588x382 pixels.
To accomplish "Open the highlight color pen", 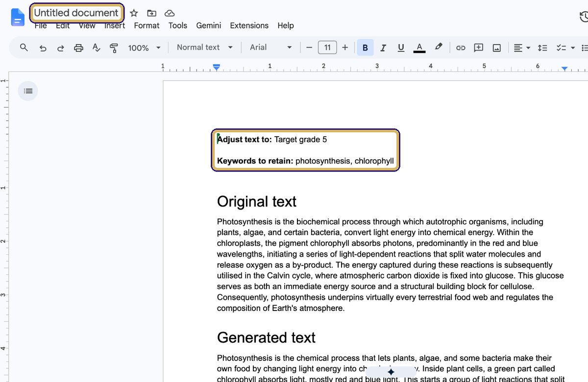I will pyautogui.click(x=439, y=47).
